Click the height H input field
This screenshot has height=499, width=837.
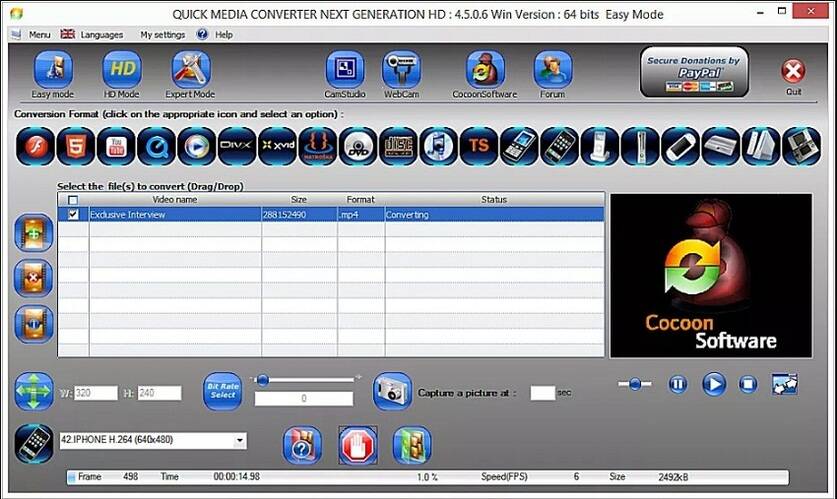coord(159,393)
